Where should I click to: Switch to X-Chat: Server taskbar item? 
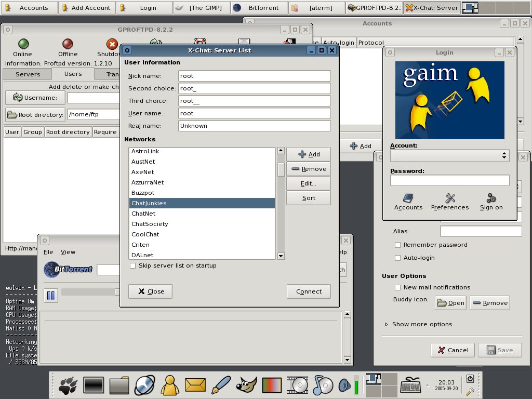pos(432,8)
